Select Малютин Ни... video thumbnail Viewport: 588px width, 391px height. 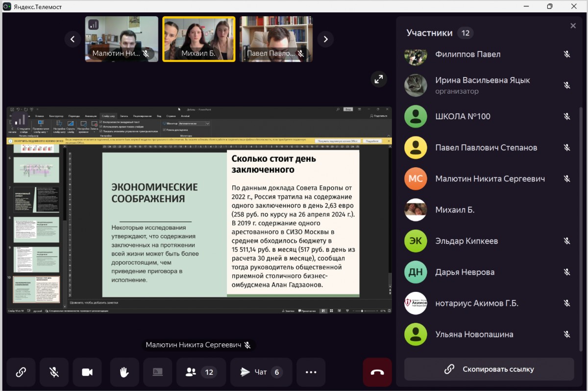(122, 39)
